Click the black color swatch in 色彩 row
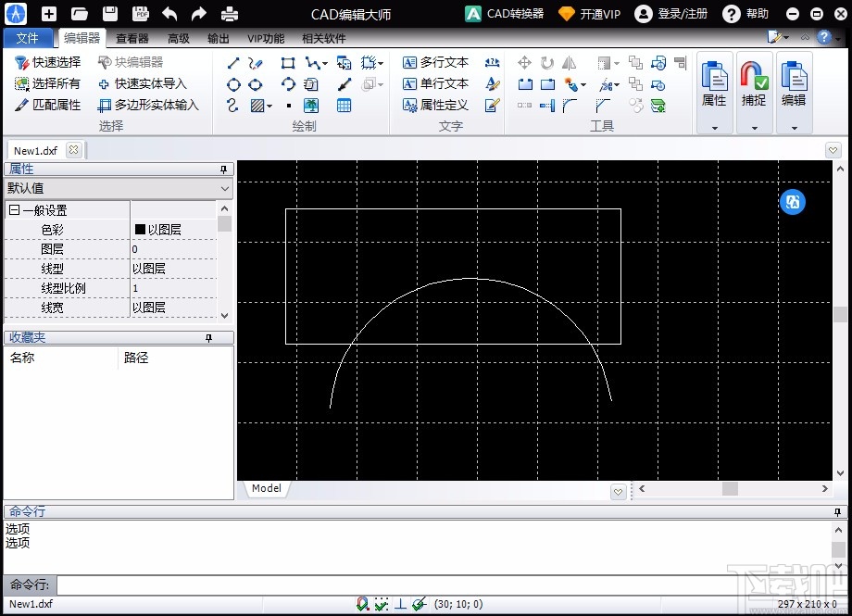 click(140, 230)
